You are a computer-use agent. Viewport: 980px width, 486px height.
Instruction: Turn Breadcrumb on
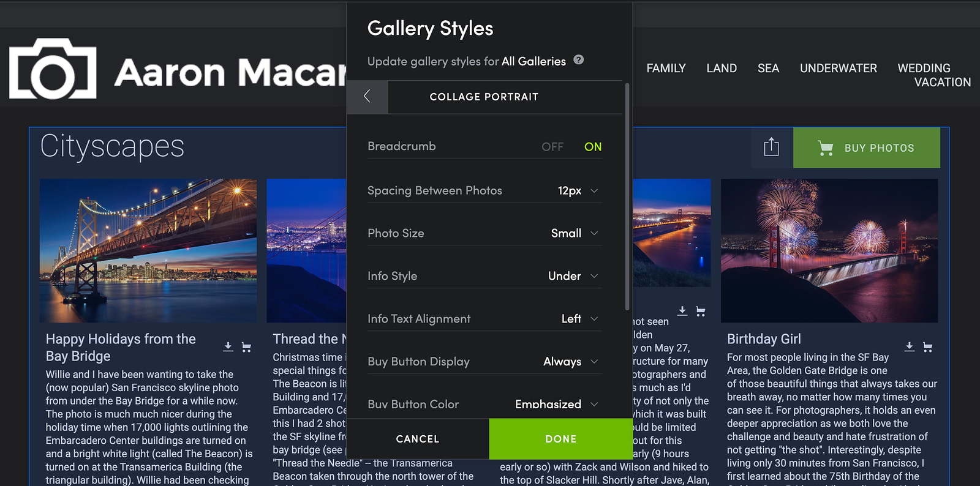click(x=592, y=147)
